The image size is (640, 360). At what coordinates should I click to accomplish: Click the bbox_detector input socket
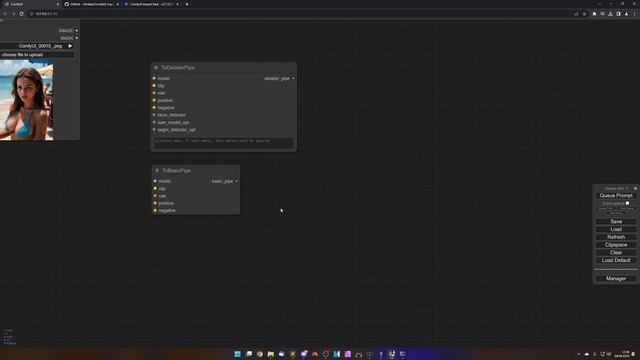pyautogui.click(x=154, y=115)
